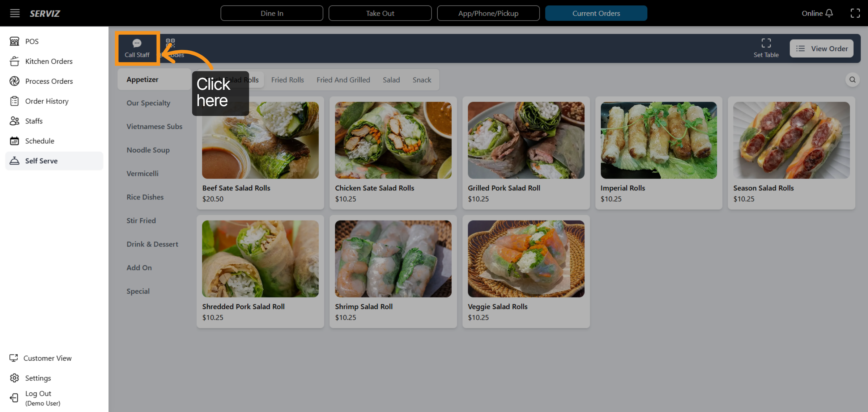Select Kitchen Orders in the sidebar
The width and height of the screenshot is (868, 412).
click(49, 61)
